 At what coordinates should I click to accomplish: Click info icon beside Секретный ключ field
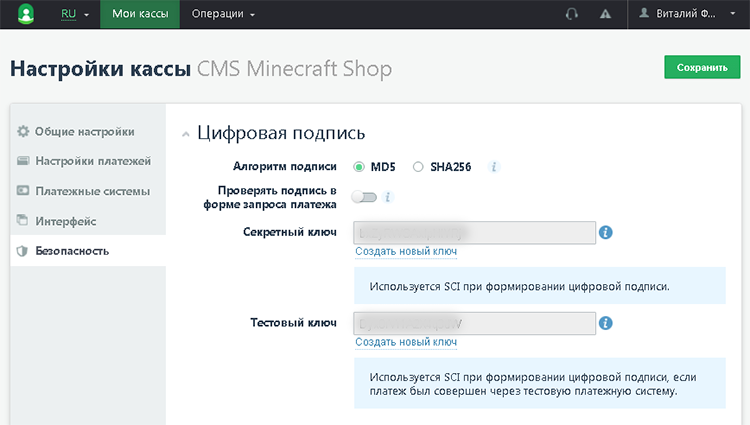[x=605, y=233]
